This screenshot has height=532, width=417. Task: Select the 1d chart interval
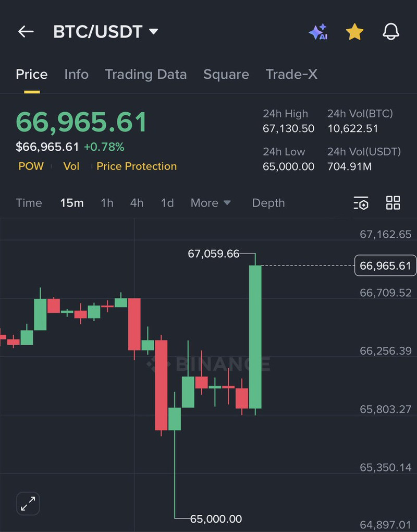tap(167, 203)
